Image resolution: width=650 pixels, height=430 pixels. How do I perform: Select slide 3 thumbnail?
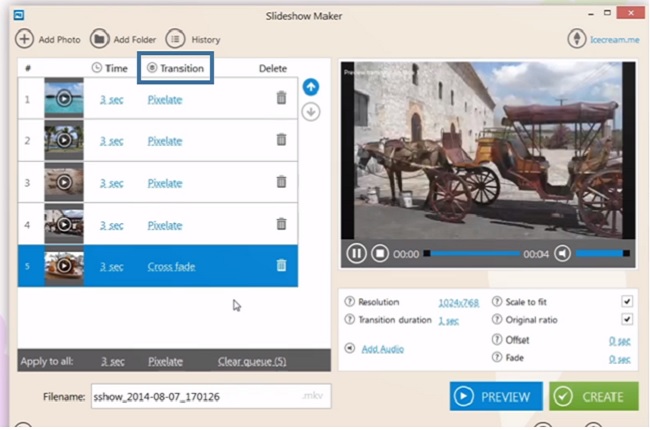(x=64, y=182)
